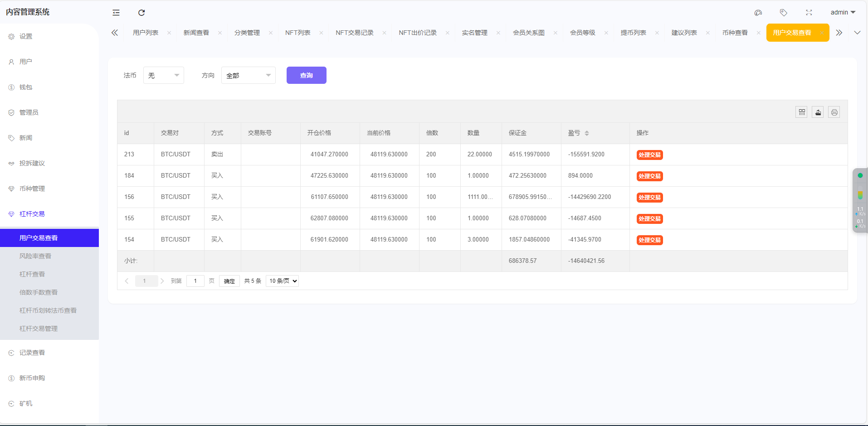868x426 pixels.
Task: Click the tag icon in the header
Action: [x=784, y=13]
